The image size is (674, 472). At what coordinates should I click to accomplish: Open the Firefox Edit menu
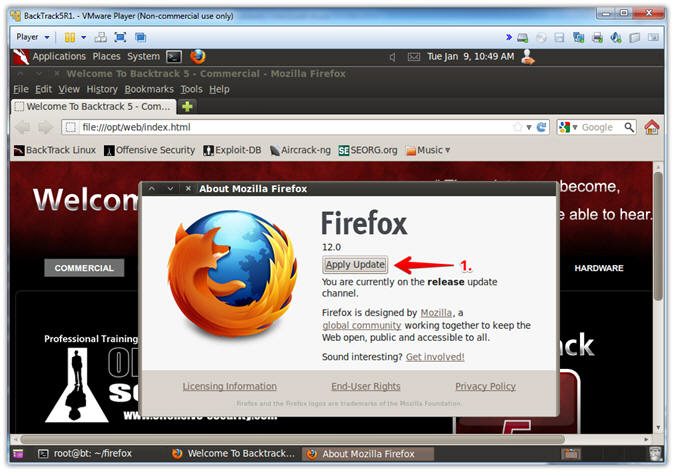43,89
